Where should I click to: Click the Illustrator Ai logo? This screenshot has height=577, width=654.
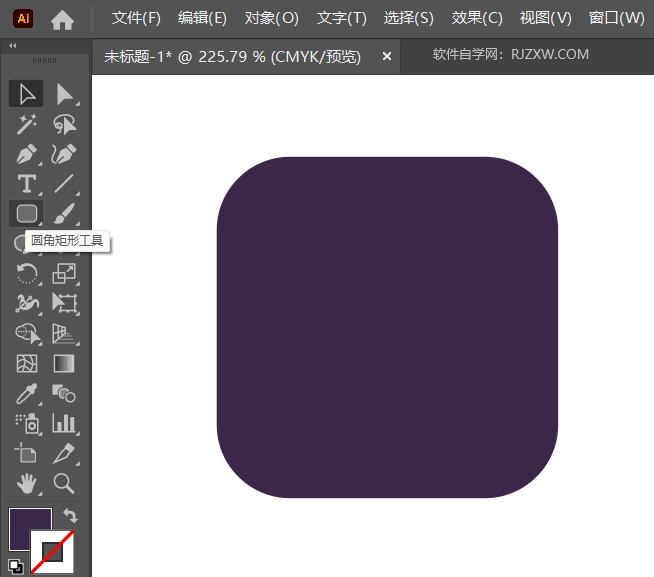(23, 18)
